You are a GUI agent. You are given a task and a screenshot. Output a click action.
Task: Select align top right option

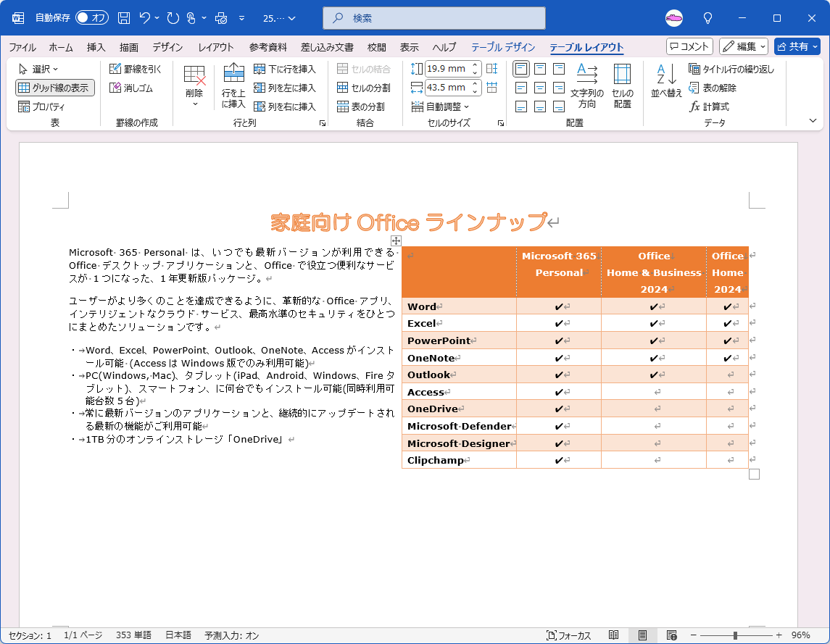point(559,69)
